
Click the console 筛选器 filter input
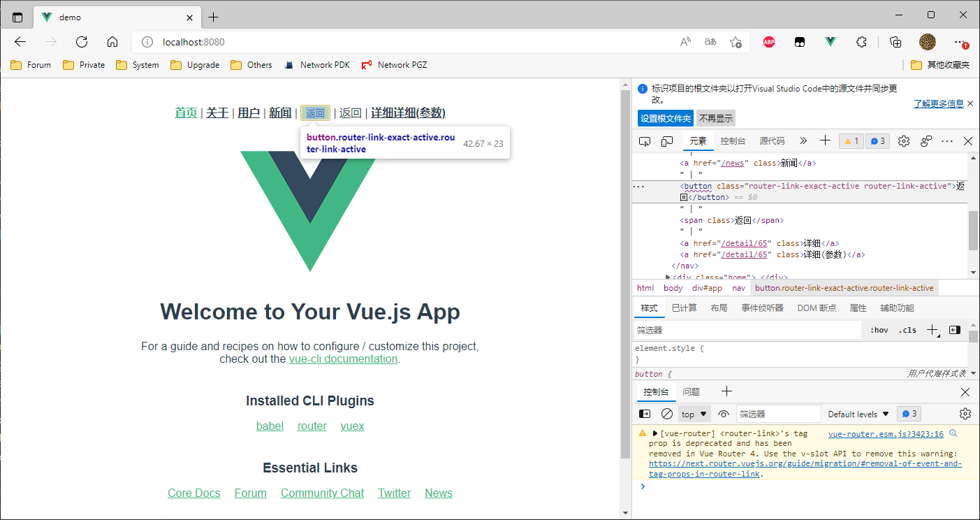(x=778, y=414)
